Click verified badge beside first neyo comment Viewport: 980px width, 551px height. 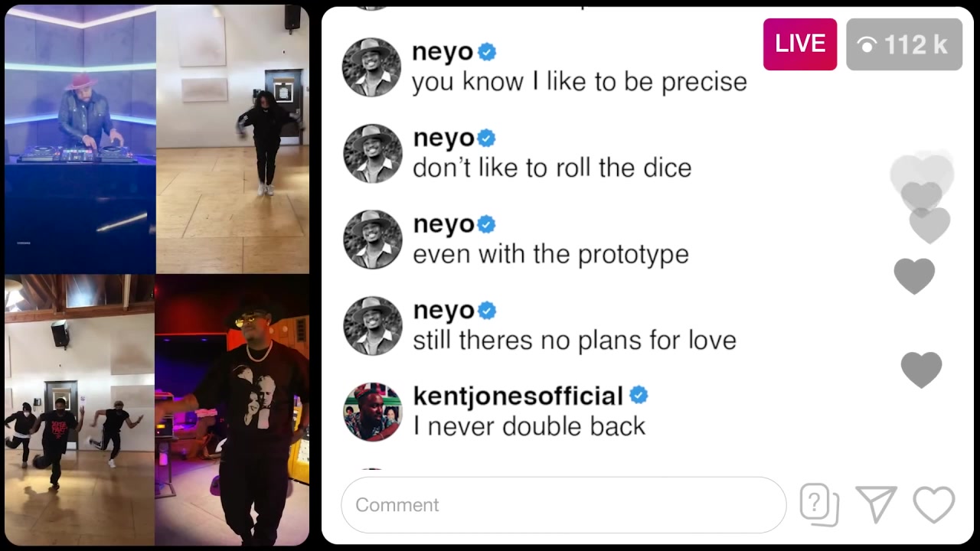[487, 52]
